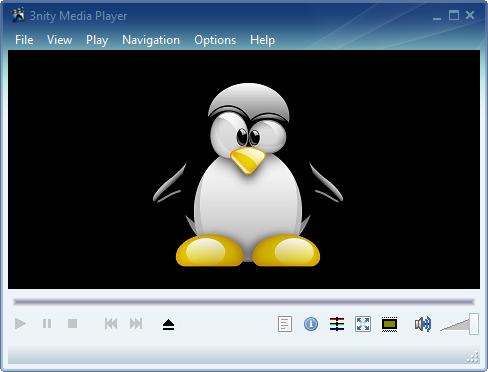Stop playback with the Stop button
Viewport: 488px width, 372px height.
(x=73, y=324)
